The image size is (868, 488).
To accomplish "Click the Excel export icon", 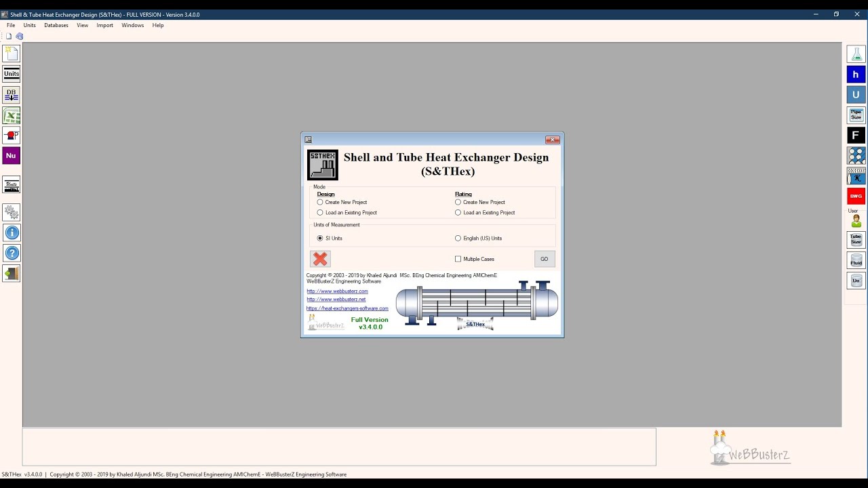I will click(11, 115).
